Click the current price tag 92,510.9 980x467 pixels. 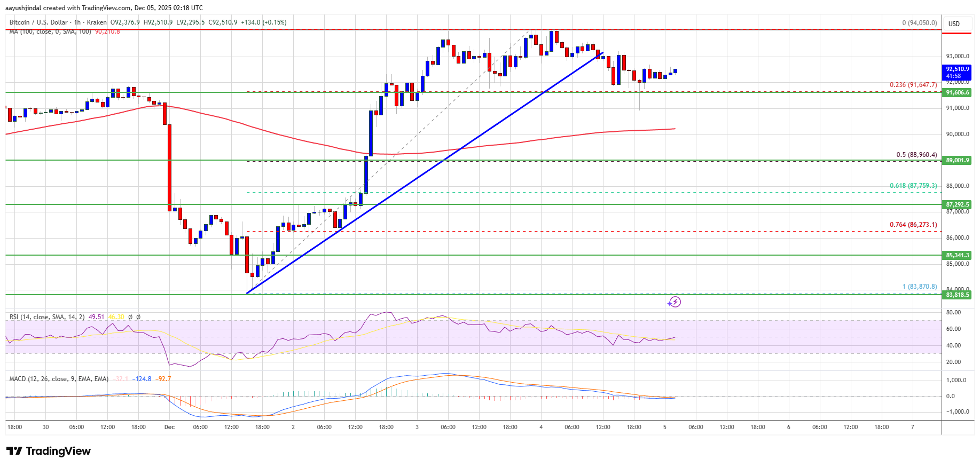pyautogui.click(x=957, y=72)
